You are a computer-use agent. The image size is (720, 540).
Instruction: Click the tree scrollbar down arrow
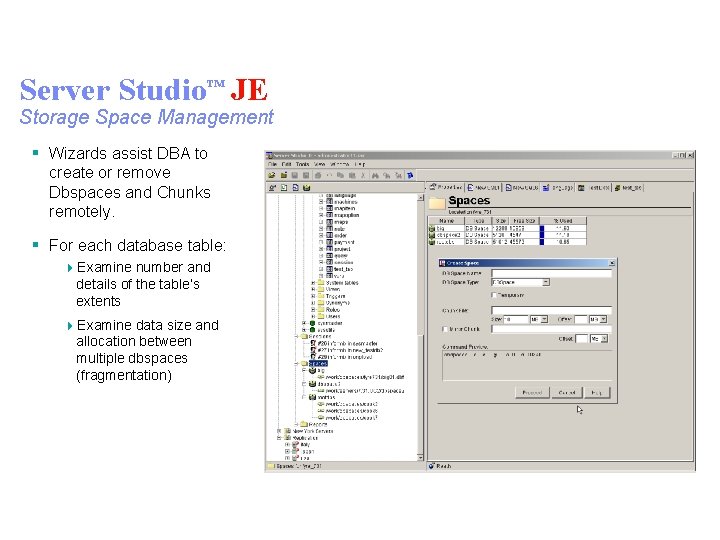420,457
